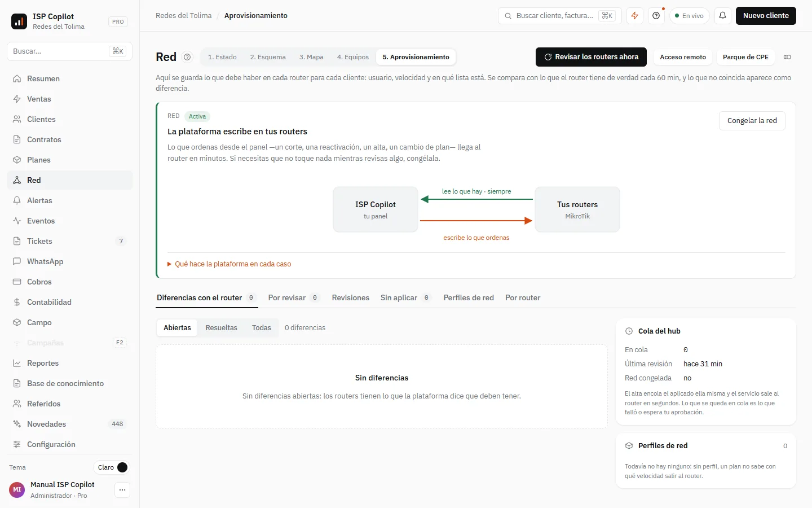The image size is (812, 508).
Task: Switch to the 3. Mapa tab
Action: (x=311, y=57)
